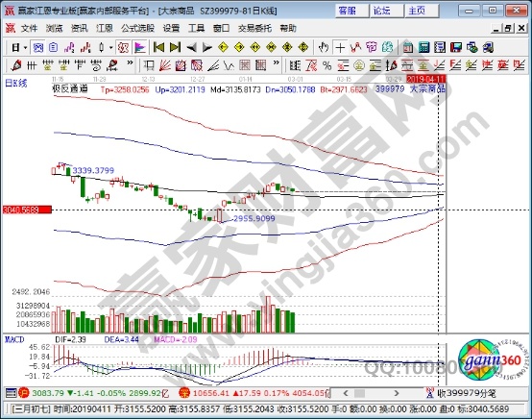Toggle the crosshair cursor button
Viewport: 532px width, 420px height.
340,47
